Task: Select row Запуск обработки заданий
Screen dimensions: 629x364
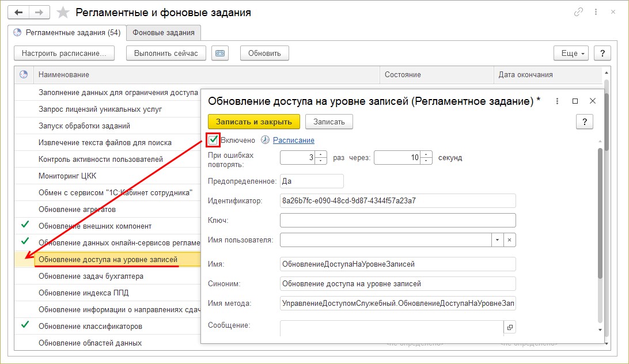Action: tap(108, 126)
